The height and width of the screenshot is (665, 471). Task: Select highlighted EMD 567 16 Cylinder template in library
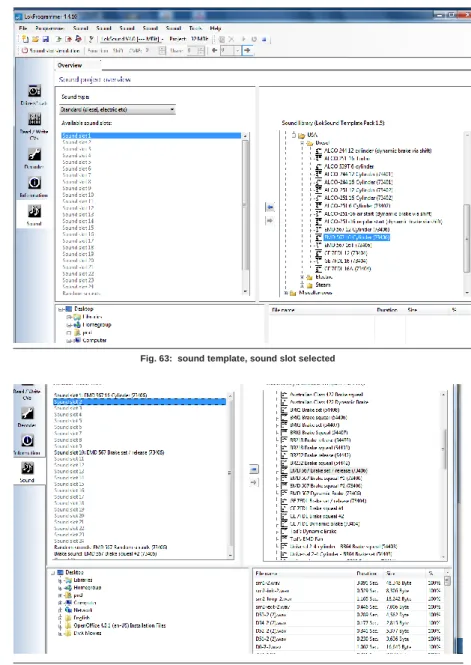point(357,237)
